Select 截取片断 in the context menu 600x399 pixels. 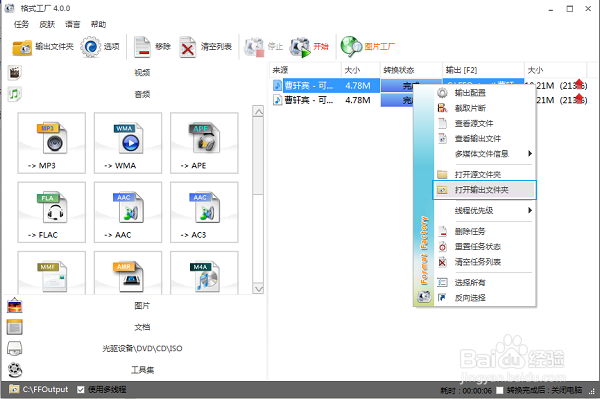click(484, 108)
